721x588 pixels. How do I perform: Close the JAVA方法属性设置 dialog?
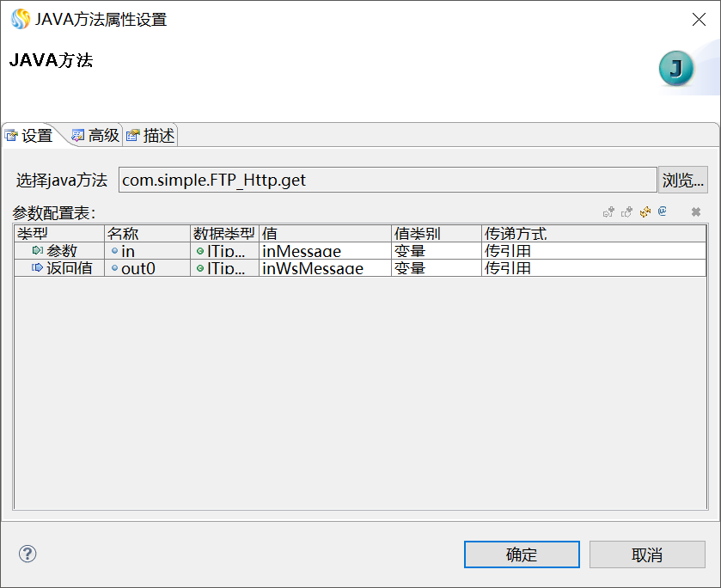coord(699,19)
